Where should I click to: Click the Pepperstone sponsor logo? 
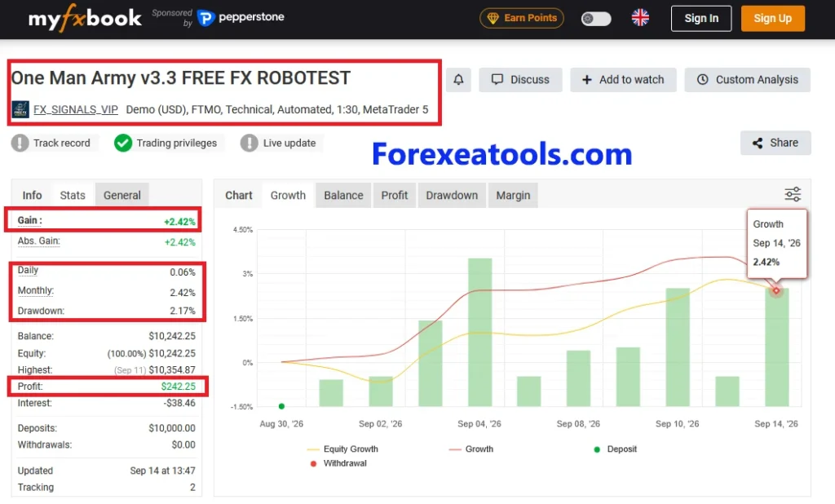241,18
